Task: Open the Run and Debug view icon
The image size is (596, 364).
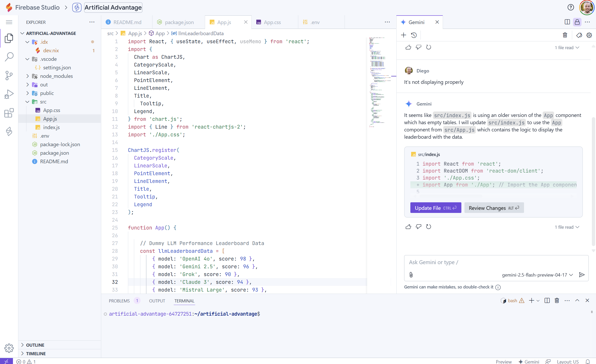Action: (x=9, y=94)
